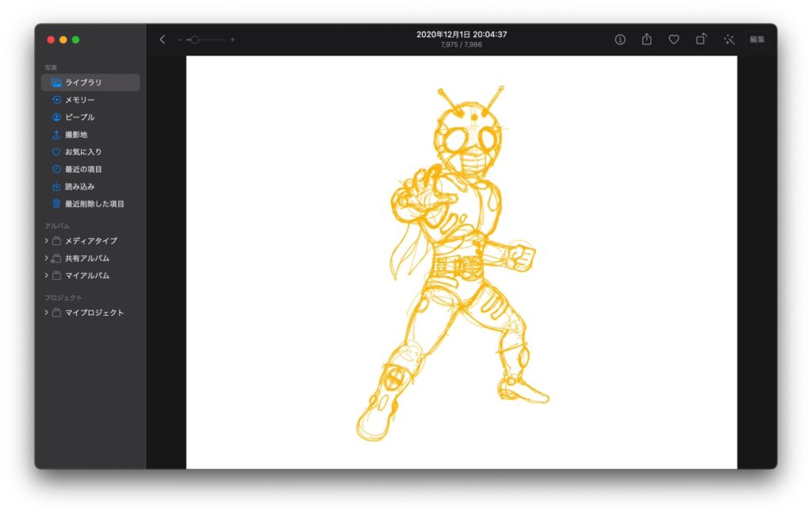The width and height of the screenshot is (812, 515).
Task: Open 最近の項目 in the sidebar
Action: [90, 169]
